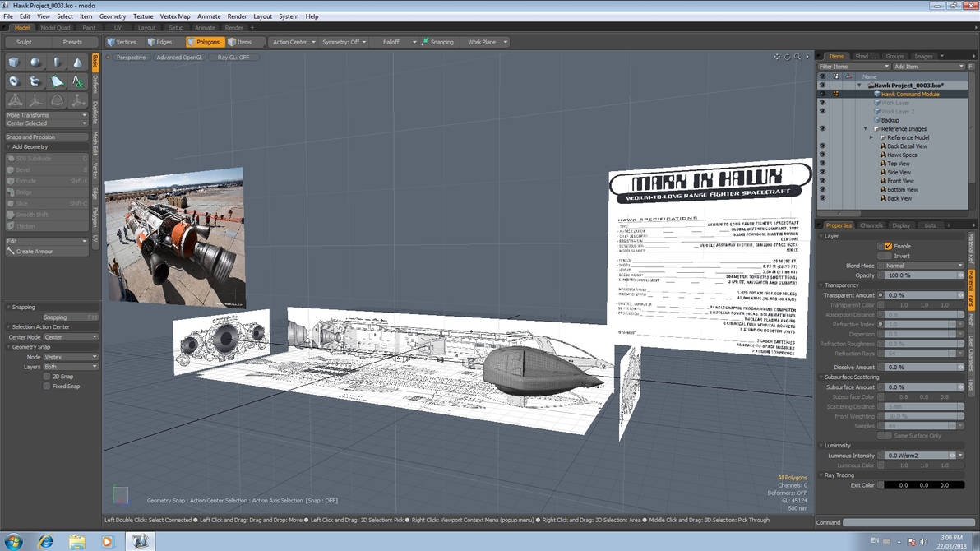Screen dimensions: 980x551
Task: Activate the Scale tool icon
Action: (x=77, y=100)
